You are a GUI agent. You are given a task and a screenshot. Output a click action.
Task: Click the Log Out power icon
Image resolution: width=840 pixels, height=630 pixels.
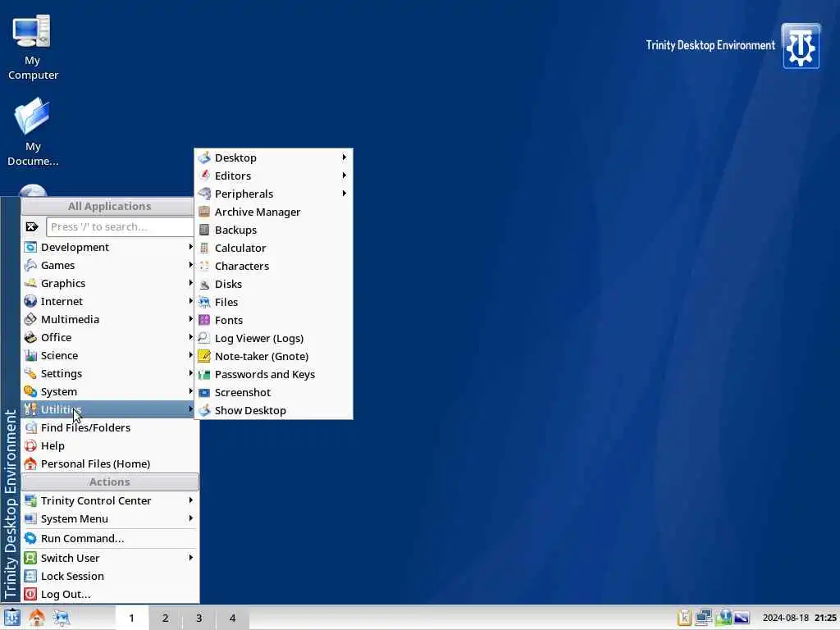[30, 594]
